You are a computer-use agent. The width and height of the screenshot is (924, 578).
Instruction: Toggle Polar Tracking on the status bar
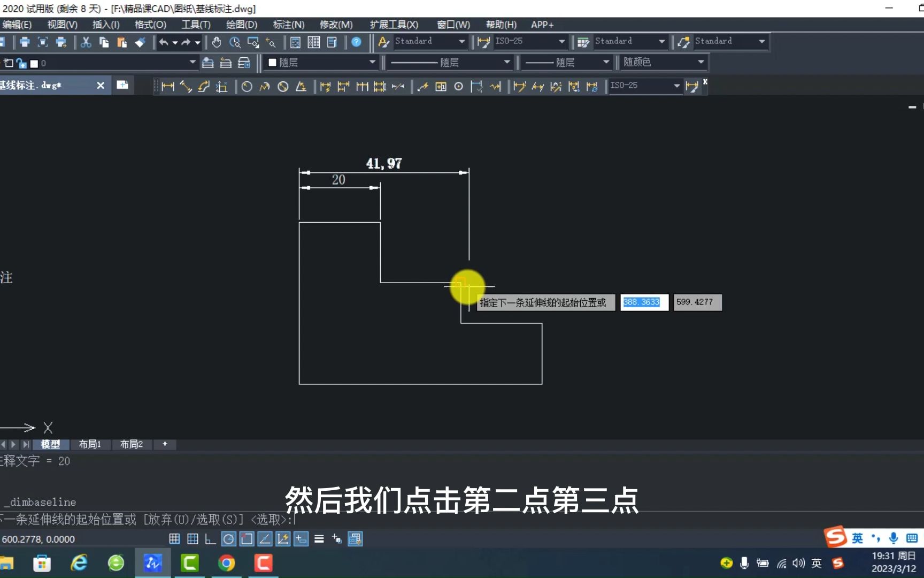228,539
